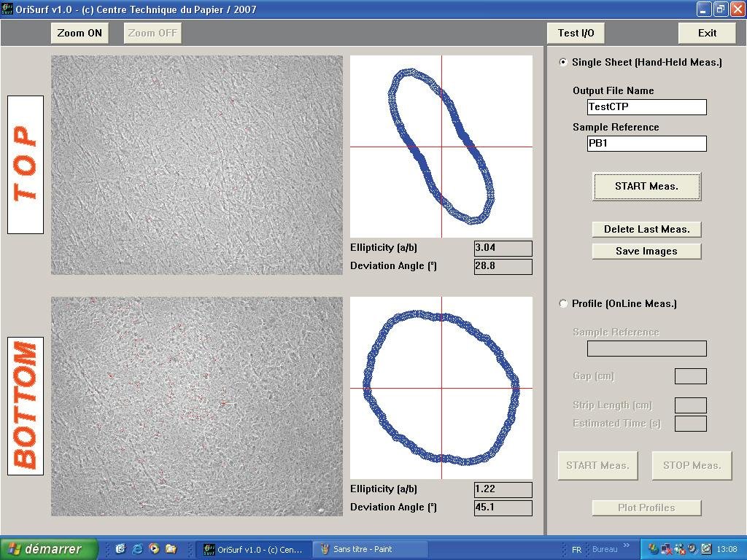
Task: Click the FR language indicator
Action: click(x=576, y=549)
